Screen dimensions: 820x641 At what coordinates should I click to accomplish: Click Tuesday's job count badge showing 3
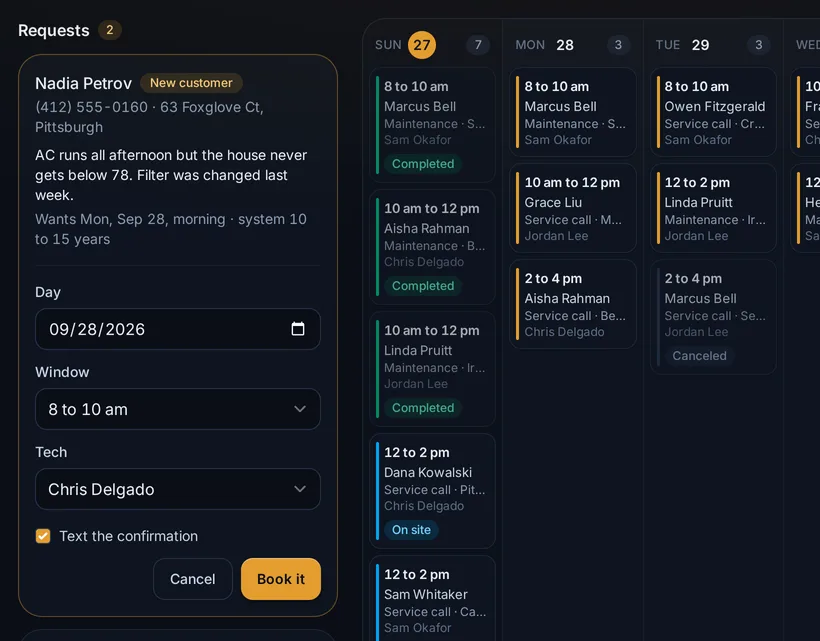click(758, 45)
